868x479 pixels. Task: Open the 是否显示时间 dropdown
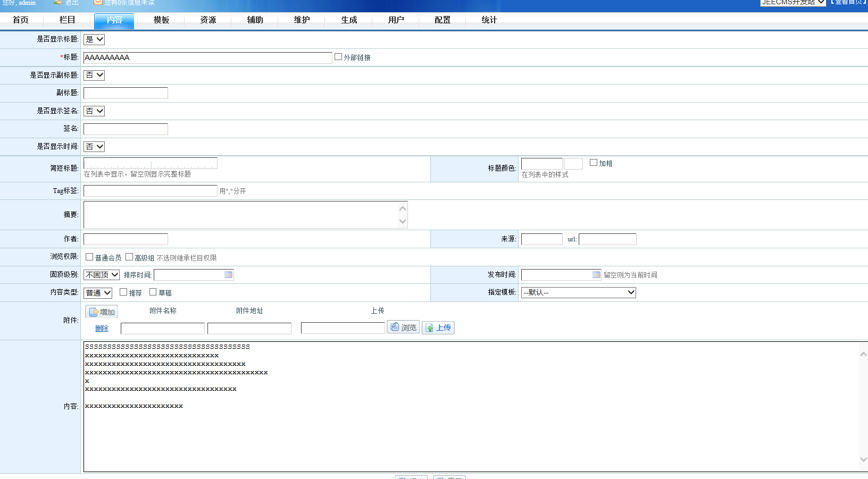tap(94, 147)
